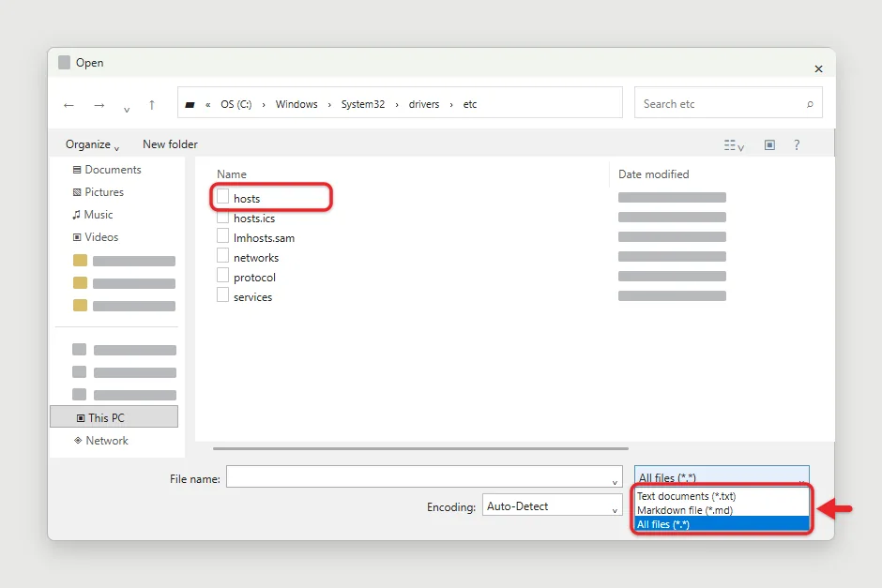Open help with the question mark
Image resolution: width=882 pixels, height=588 pixels.
point(797,145)
